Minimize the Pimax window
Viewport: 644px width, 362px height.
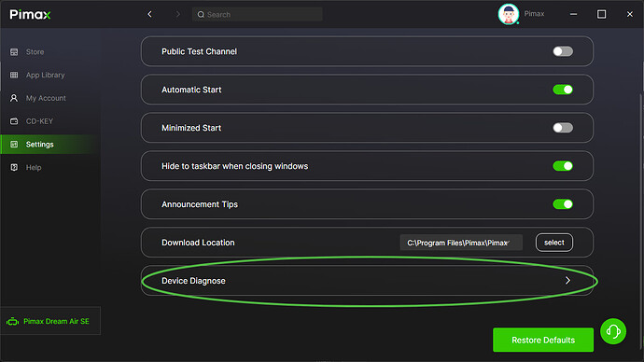573,14
